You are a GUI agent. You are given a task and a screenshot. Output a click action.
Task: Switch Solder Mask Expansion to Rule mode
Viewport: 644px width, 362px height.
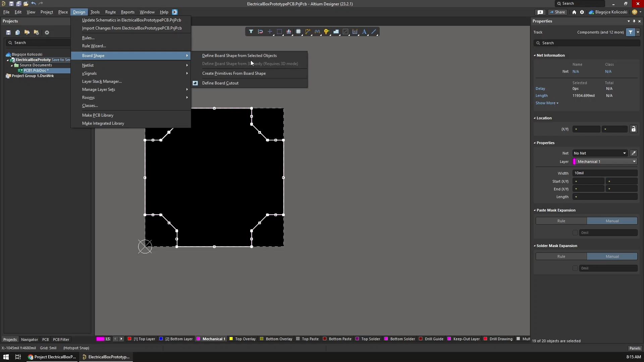(560, 256)
